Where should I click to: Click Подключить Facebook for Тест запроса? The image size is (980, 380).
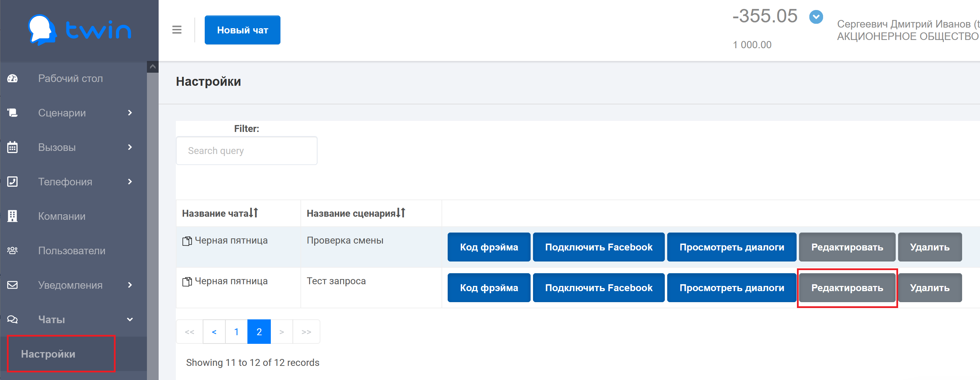point(598,288)
